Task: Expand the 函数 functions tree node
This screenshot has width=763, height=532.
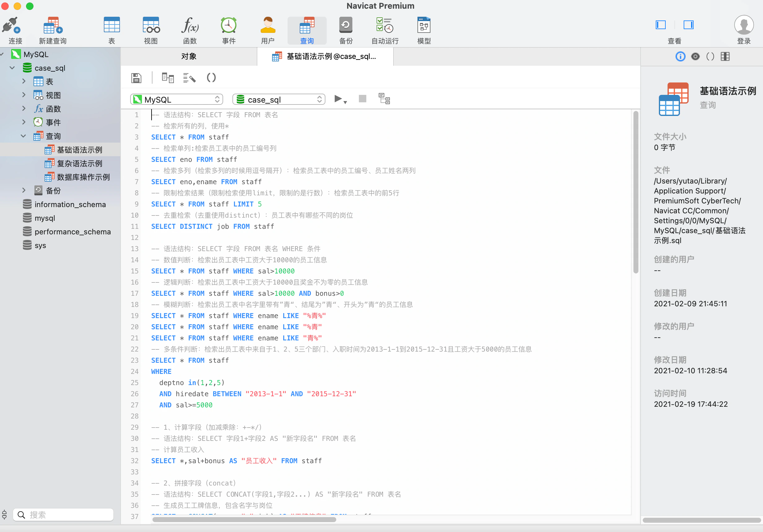Action: coord(24,109)
